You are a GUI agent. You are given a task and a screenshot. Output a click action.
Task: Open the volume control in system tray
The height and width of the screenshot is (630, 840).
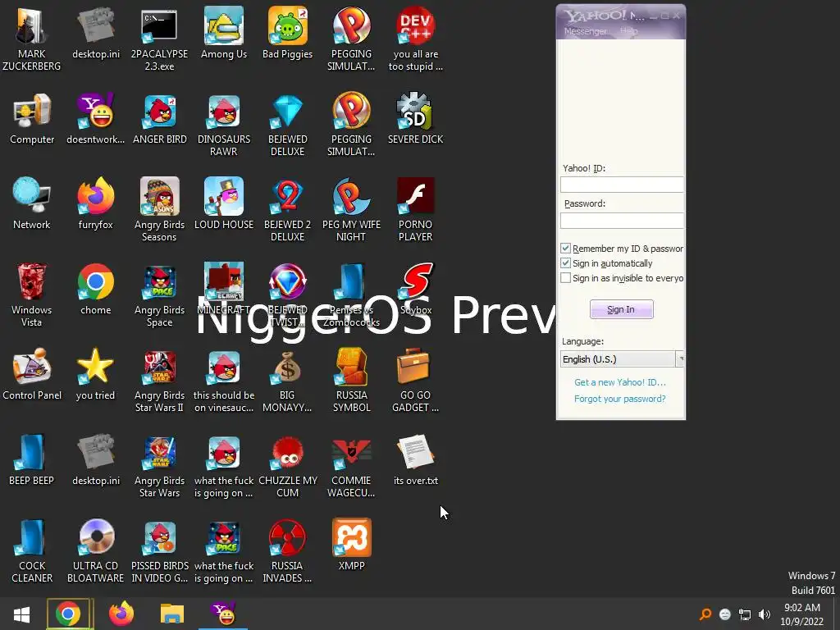[x=765, y=614]
